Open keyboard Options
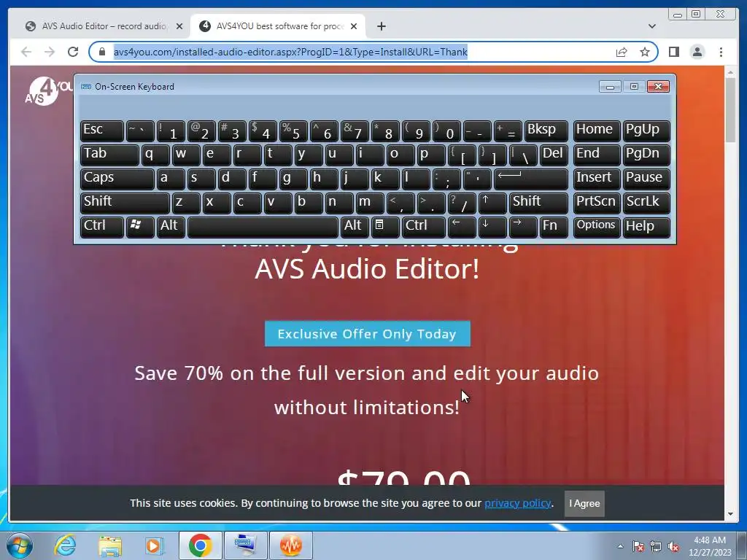The height and width of the screenshot is (560, 747). [x=597, y=227]
